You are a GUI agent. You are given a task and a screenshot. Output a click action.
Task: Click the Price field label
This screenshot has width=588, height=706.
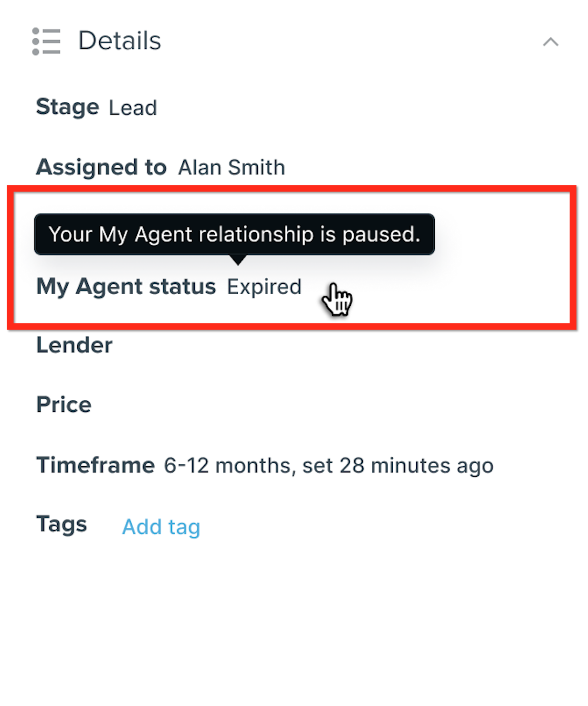click(64, 405)
